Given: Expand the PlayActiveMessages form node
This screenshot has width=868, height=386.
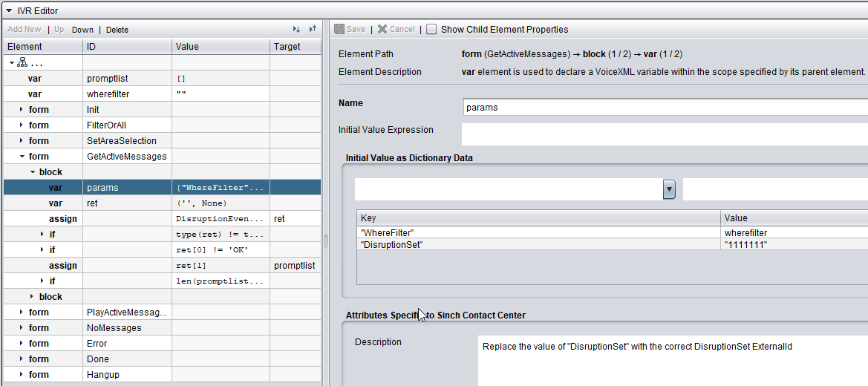Looking at the screenshot, I should click(22, 313).
